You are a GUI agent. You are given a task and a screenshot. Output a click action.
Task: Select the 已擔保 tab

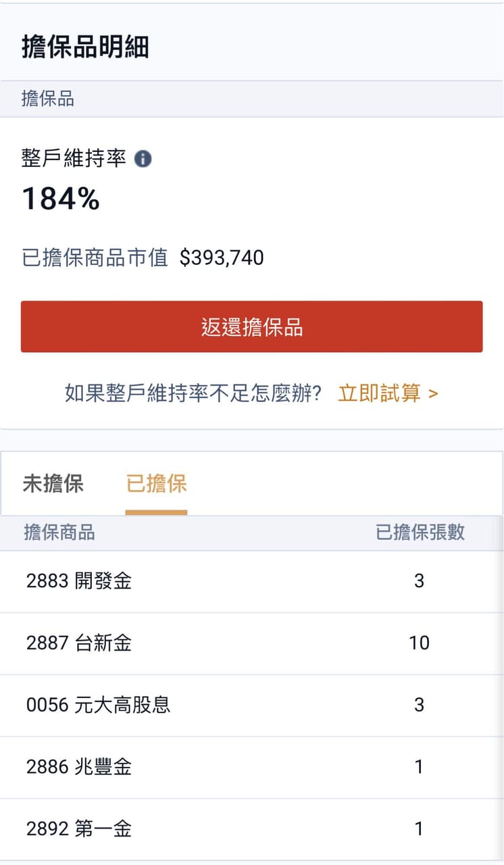pos(156,484)
